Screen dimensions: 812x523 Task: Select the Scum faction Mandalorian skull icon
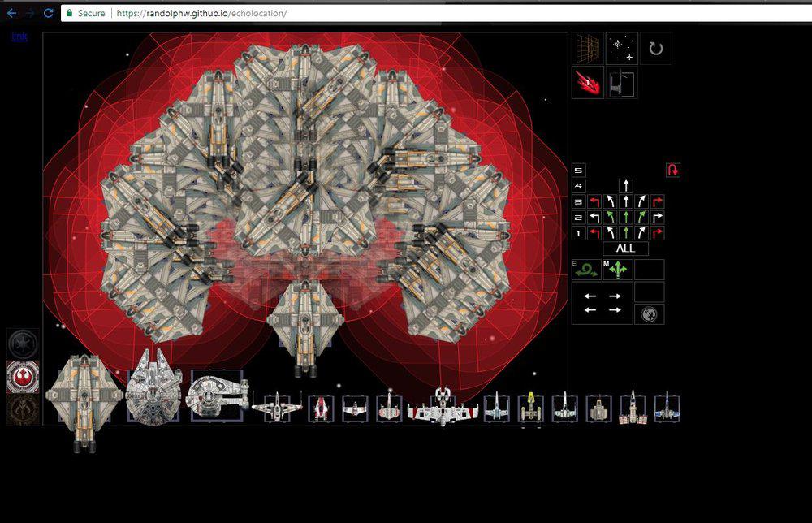(23, 410)
